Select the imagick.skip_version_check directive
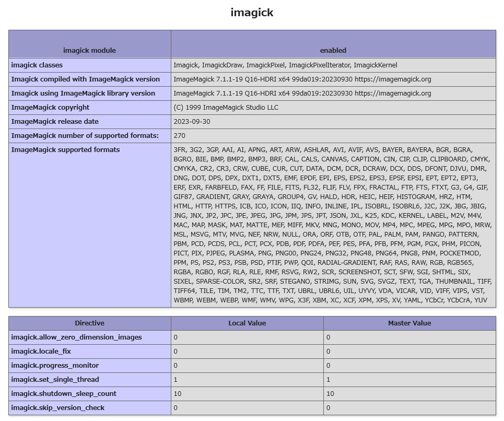This screenshot has width=504, height=421. 58,408
